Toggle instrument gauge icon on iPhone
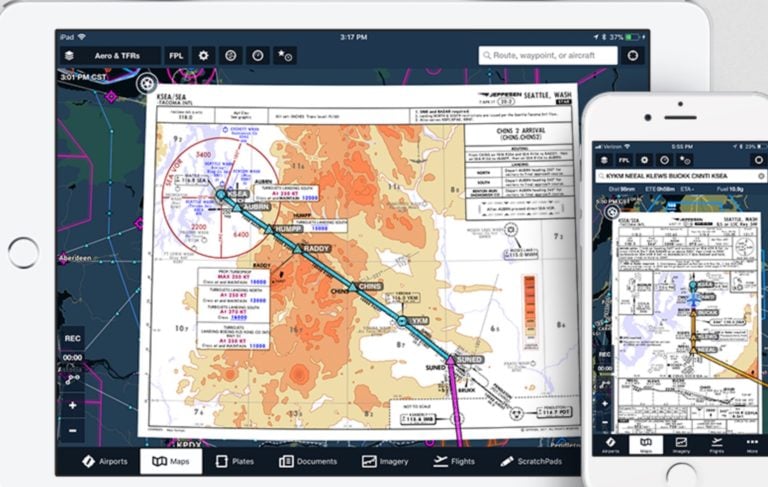 pos(664,160)
